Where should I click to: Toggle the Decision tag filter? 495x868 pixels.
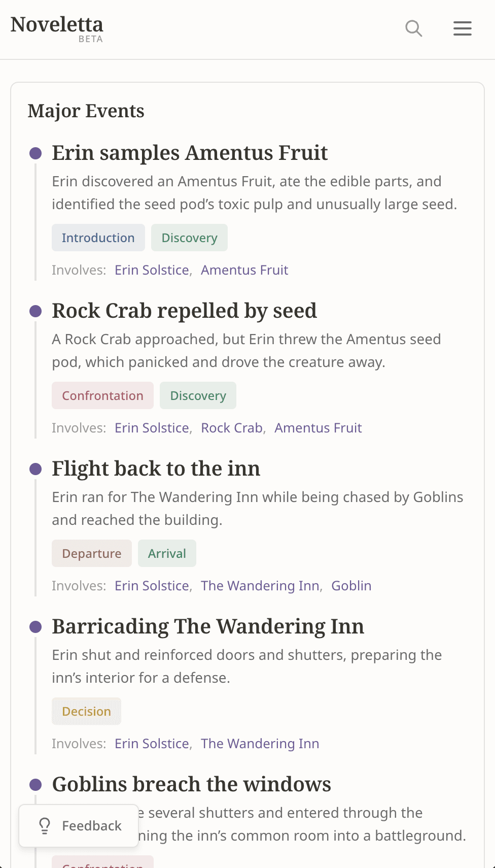click(86, 711)
